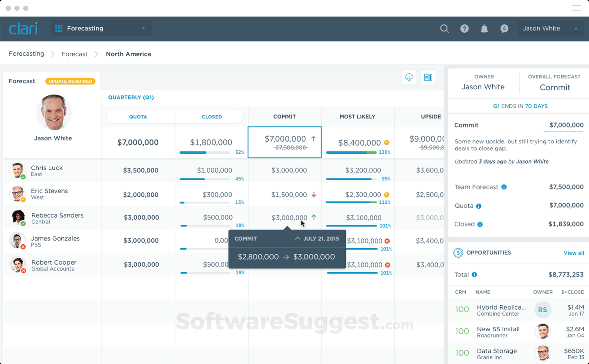Open the help icon in the navigation bar
The width and height of the screenshot is (589, 364).
click(464, 29)
